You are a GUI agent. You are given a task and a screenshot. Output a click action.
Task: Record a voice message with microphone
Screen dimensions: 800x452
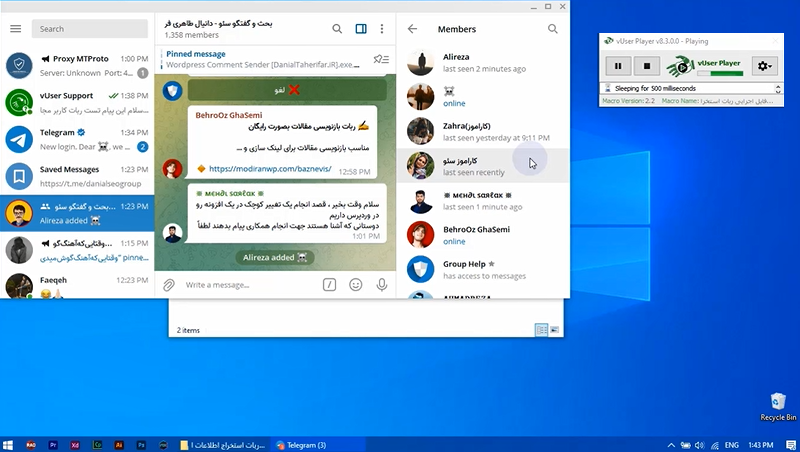point(382,285)
